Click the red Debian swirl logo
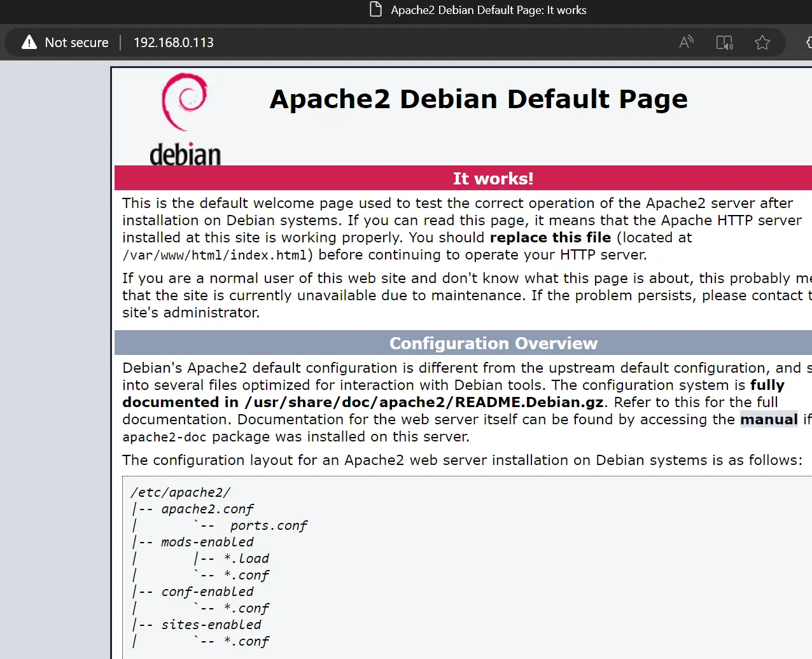Viewport: 812px width, 659px height. point(185,102)
